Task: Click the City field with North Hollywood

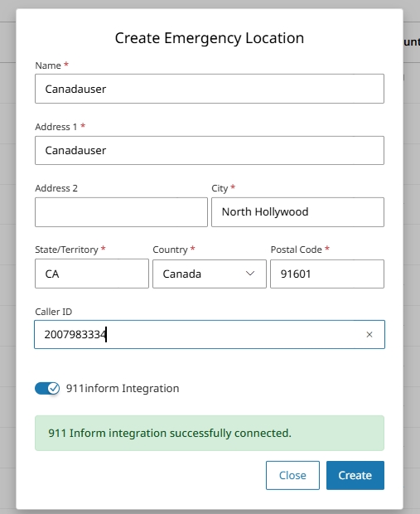Action: pos(297,212)
